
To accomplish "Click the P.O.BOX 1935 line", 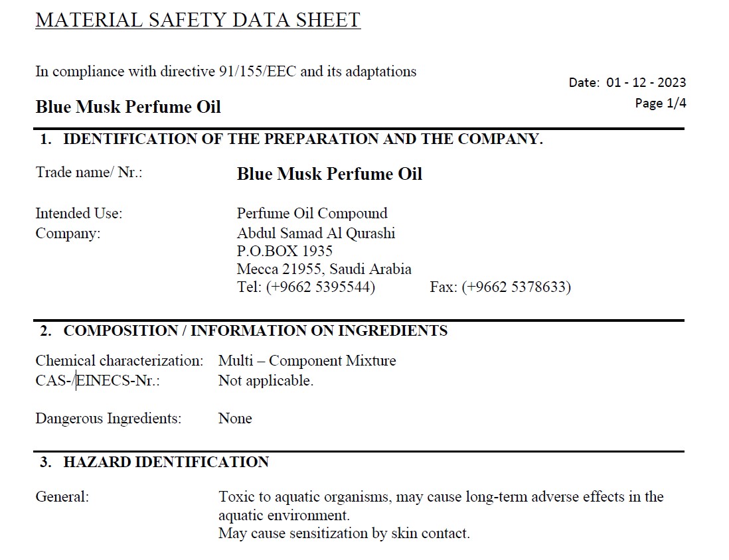I will tap(285, 251).
